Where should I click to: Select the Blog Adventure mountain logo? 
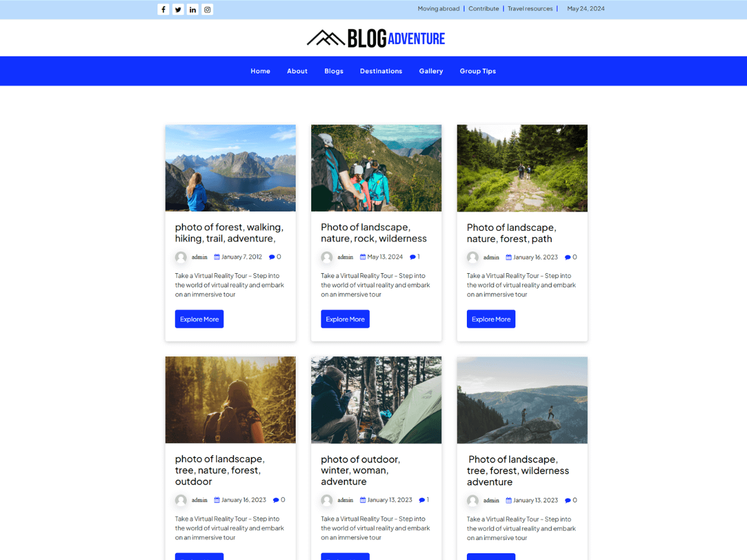pos(325,37)
